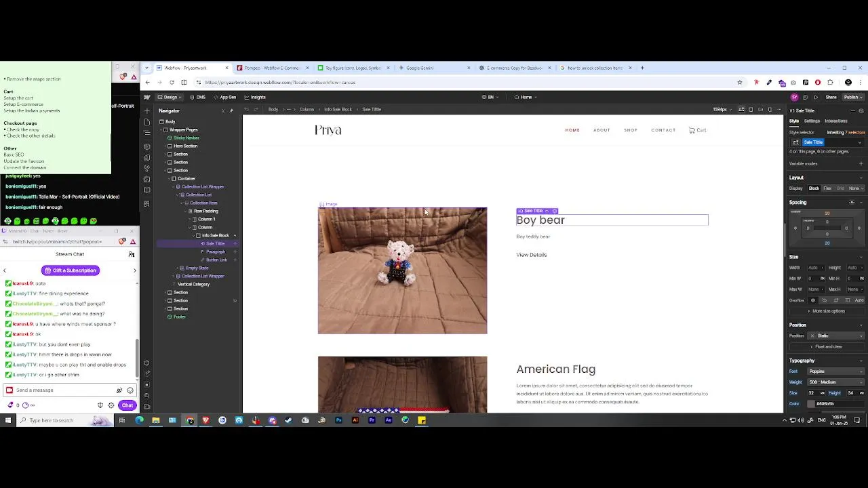Screen dimensions: 868x488
Task: Switch to the Interactions tab
Action: click(x=836, y=121)
